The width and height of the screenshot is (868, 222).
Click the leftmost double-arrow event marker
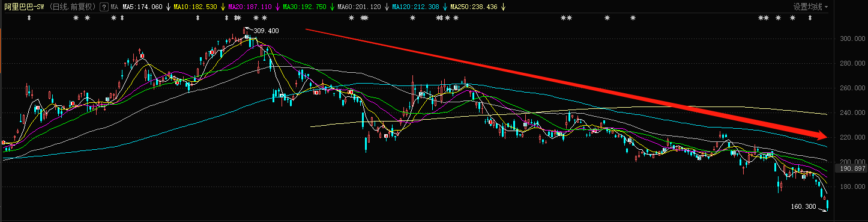click(x=29, y=18)
